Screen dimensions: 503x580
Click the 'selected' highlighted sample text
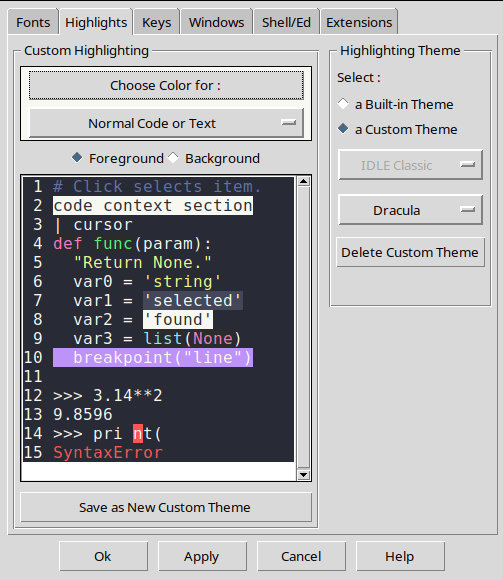coord(193,300)
